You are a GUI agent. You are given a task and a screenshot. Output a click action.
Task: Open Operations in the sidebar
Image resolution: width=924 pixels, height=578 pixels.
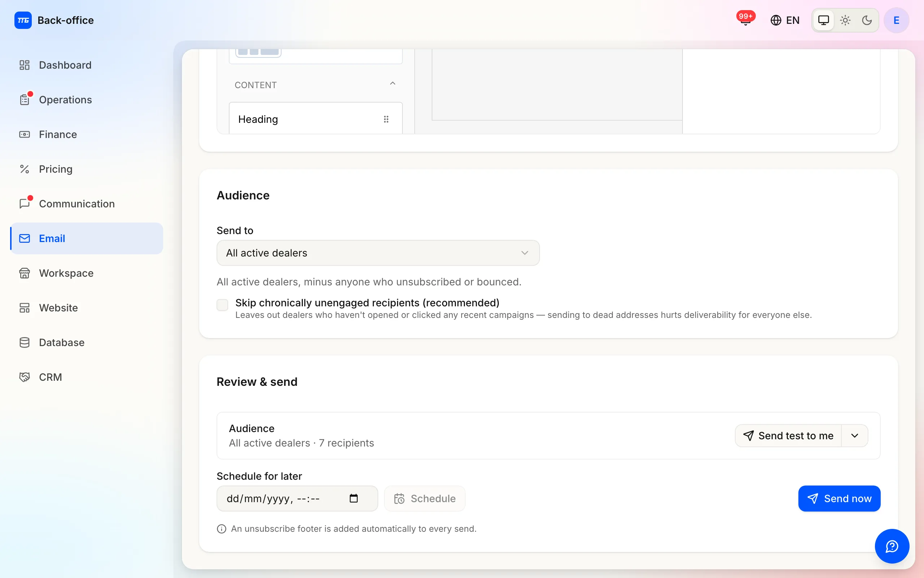tap(87, 100)
